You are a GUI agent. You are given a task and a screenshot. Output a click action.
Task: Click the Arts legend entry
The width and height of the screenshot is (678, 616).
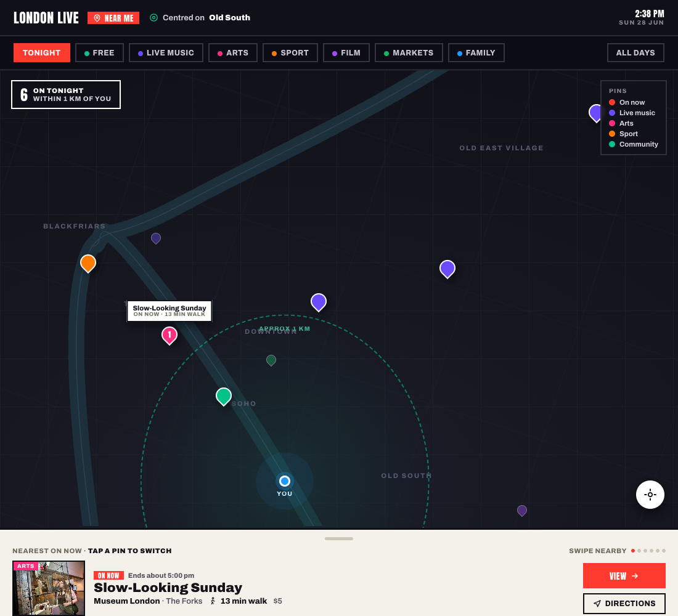tap(621, 123)
